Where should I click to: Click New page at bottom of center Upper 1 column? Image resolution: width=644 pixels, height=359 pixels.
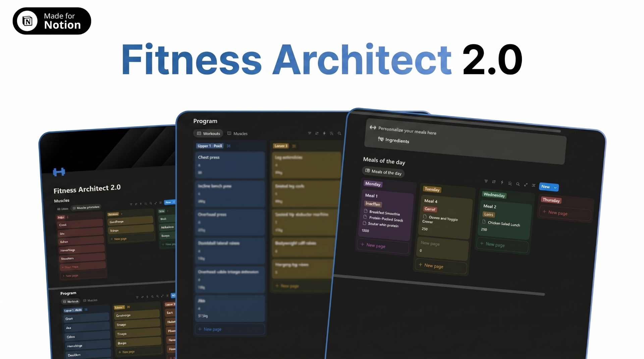230,329
